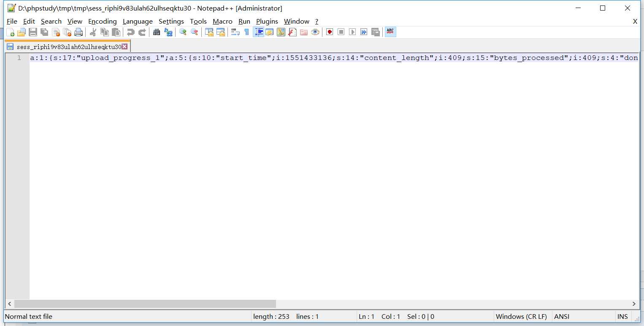Toggle word wrap in the toolbar

pyautogui.click(x=235, y=32)
